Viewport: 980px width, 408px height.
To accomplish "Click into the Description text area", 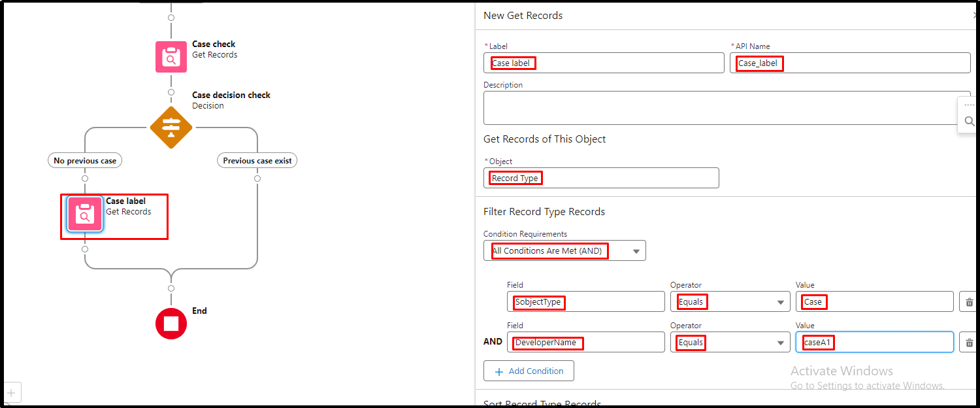I will [x=727, y=108].
